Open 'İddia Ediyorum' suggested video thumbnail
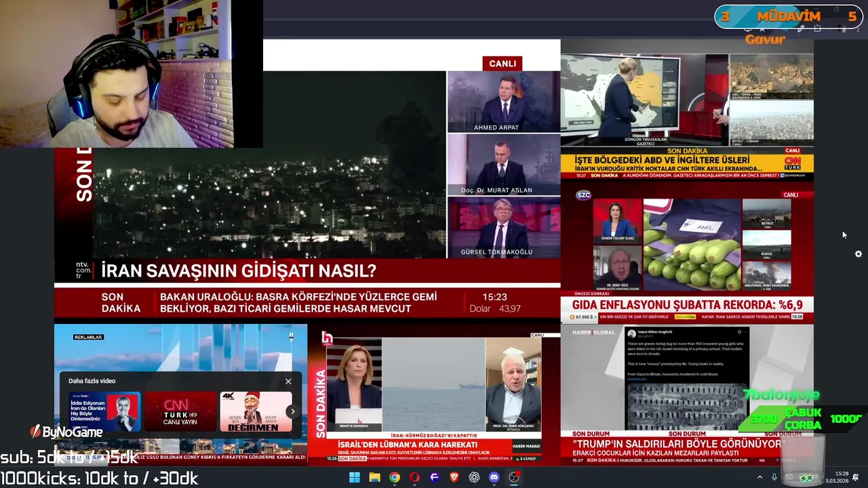The width and height of the screenshot is (868, 488). coord(104,411)
